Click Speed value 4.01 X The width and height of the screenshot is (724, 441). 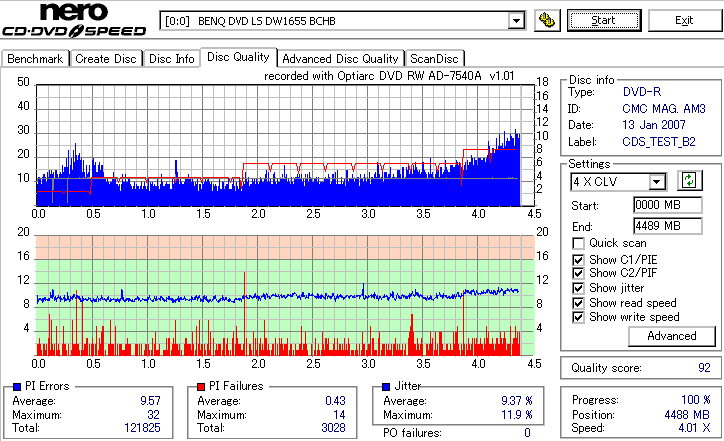click(694, 428)
